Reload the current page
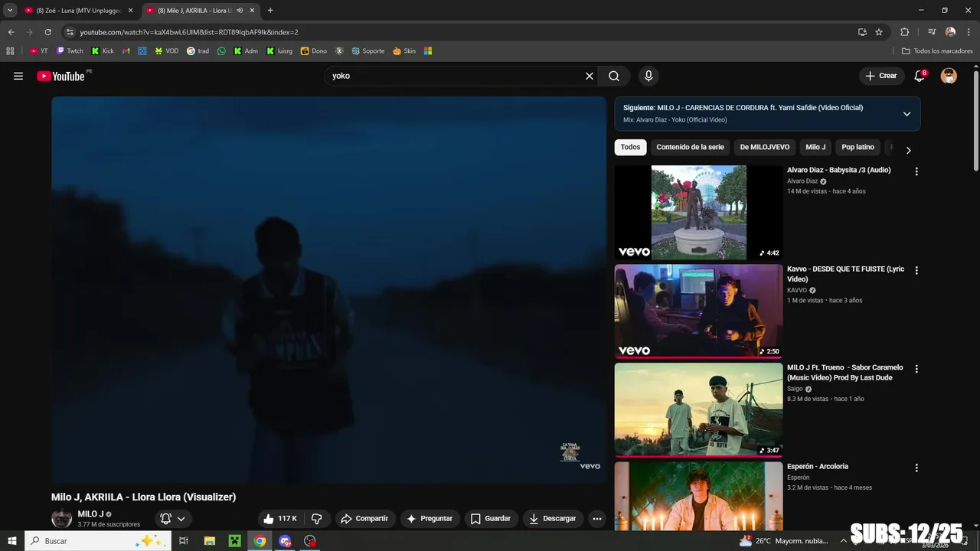980x551 pixels. point(47,32)
